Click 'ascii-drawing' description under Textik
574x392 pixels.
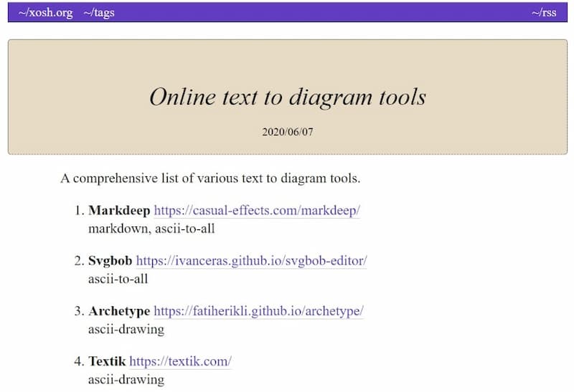coord(126,379)
